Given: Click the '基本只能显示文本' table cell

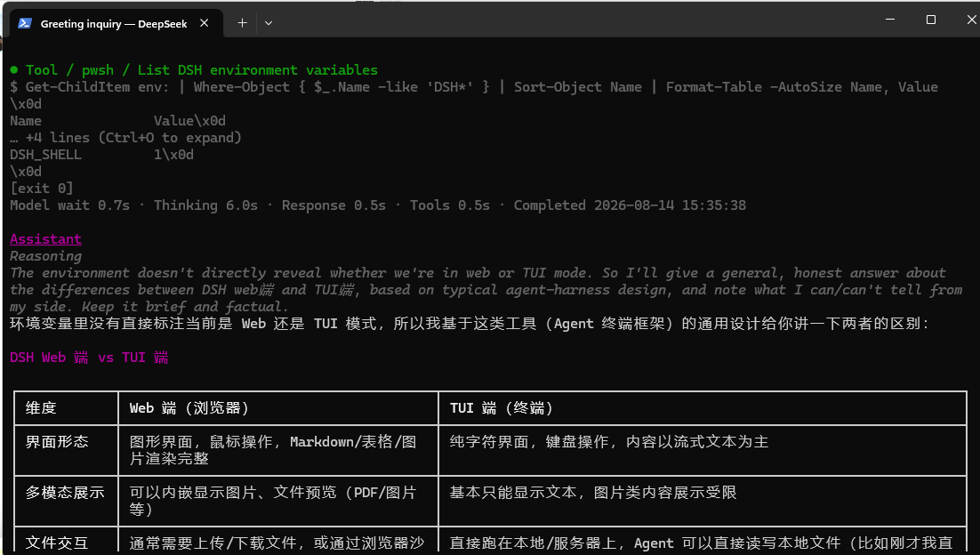Looking at the screenshot, I should [x=703, y=501].
